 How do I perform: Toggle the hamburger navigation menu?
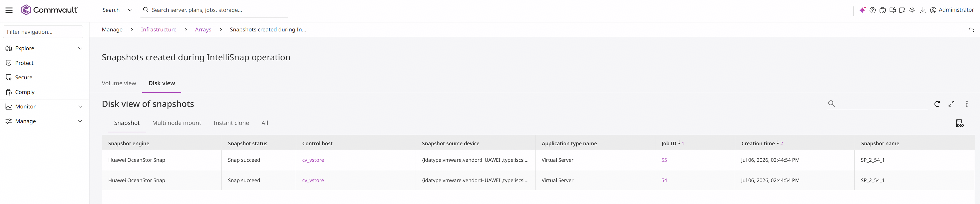coord(9,10)
